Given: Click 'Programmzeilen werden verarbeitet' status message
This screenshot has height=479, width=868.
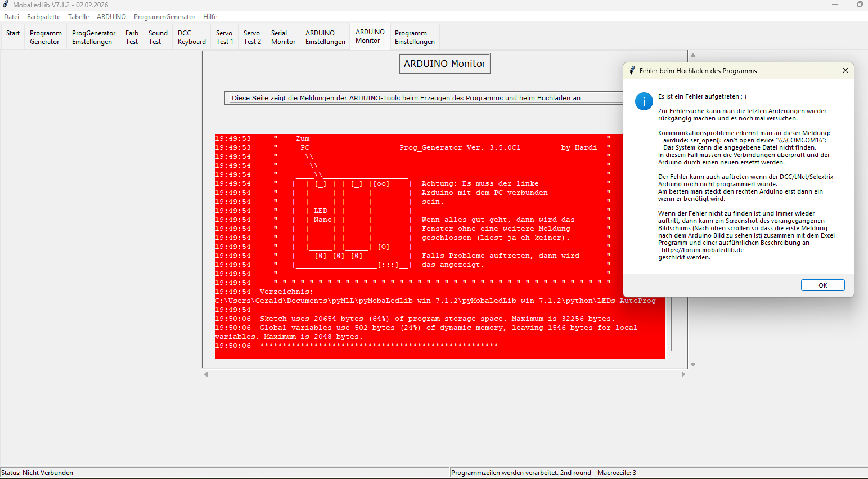Looking at the screenshot, I should click(543, 473).
